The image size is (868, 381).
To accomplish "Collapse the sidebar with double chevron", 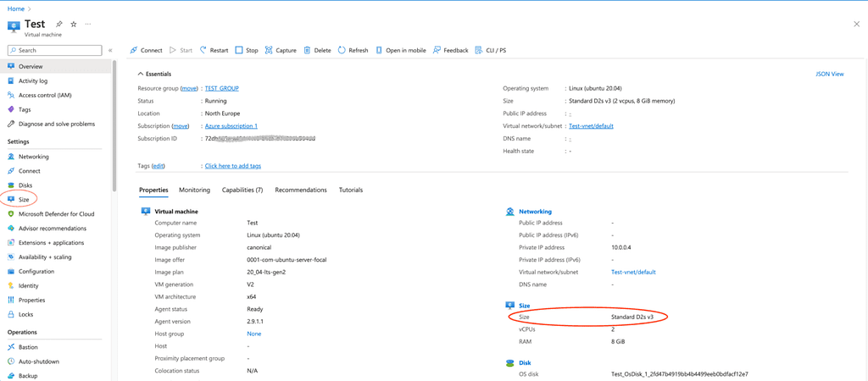I will (110, 50).
